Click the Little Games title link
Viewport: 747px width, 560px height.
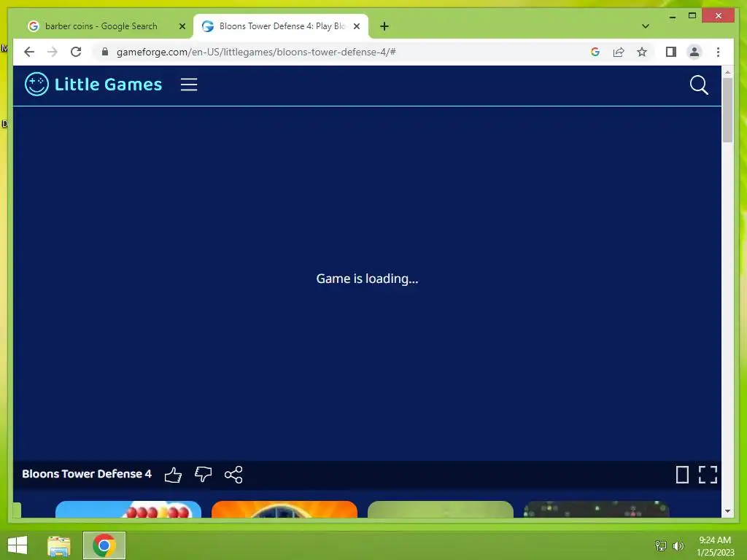[x=108, y=85]
